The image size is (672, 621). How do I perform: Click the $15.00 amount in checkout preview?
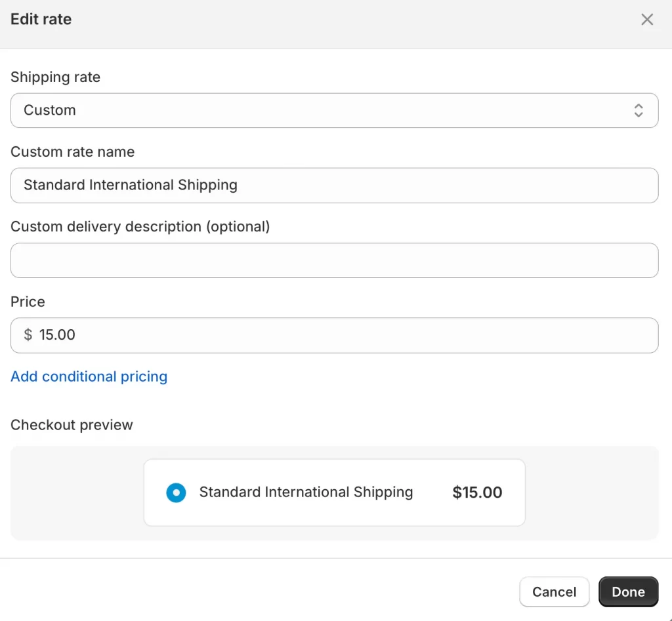(477, 492)
